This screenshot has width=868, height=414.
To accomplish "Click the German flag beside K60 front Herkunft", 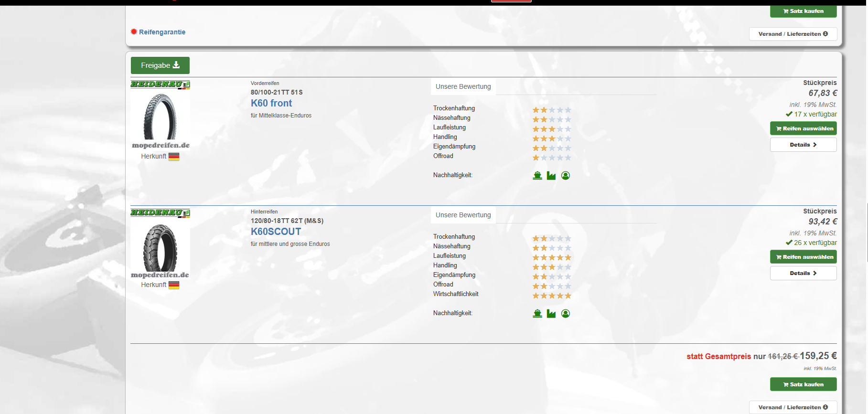I will [174, 157].
